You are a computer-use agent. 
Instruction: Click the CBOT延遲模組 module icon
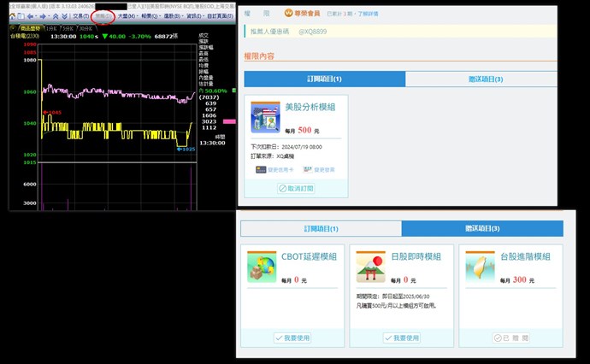pos(261,266)
